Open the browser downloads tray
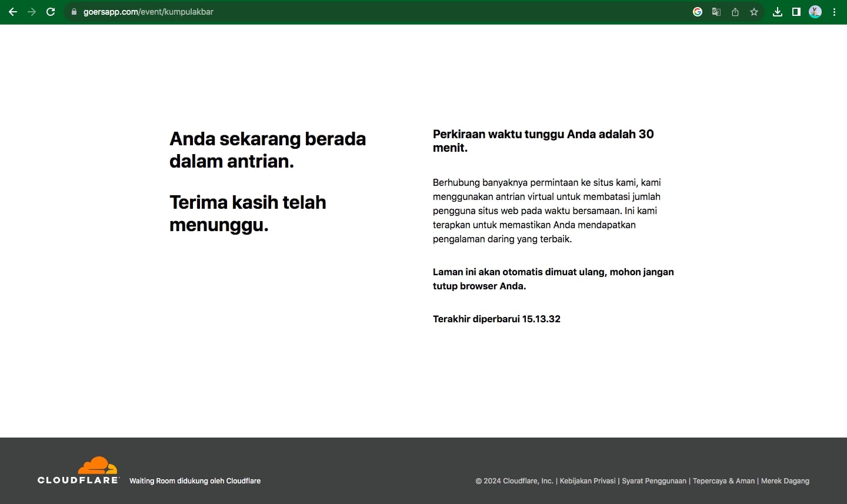Image resolution: width=847 pixels, height=504 pixels. 778,12
